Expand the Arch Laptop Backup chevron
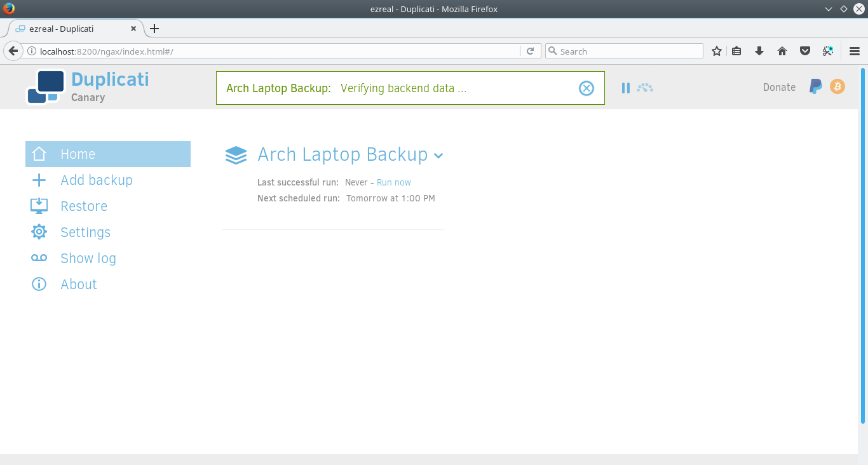 (x=438, y=156)
